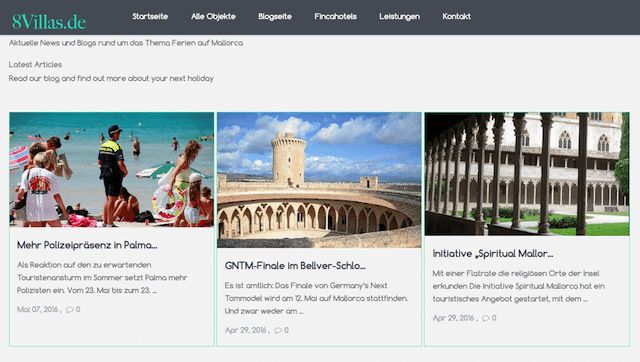
Task: Click excerpt starting 'Als Reaktion auf den'
Action: (102, 278)
